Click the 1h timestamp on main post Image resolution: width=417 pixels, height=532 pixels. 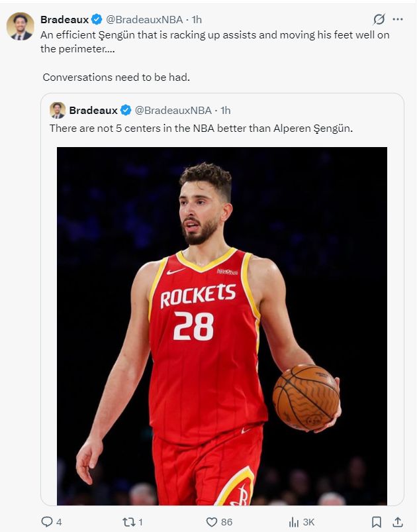point(197,20)
